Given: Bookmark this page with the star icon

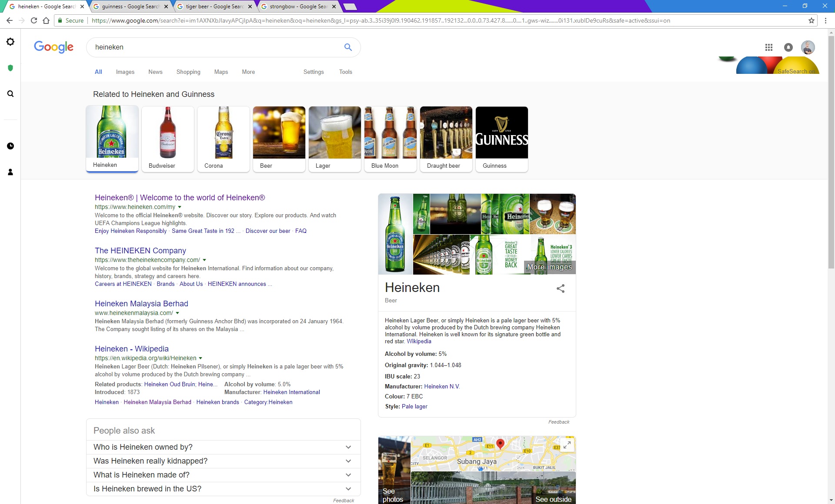Looking at the screenshot, I should tap(812, 20).
